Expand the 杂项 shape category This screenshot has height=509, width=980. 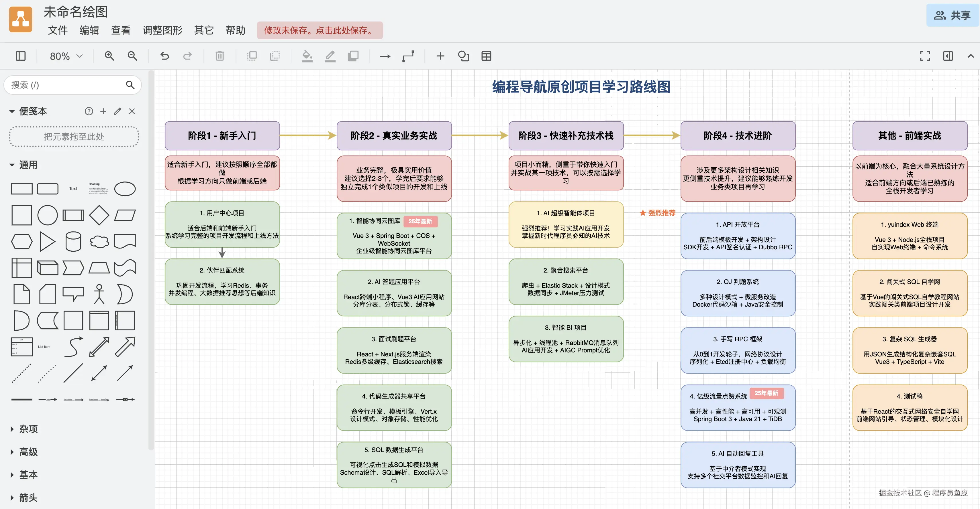click(28, 429)
